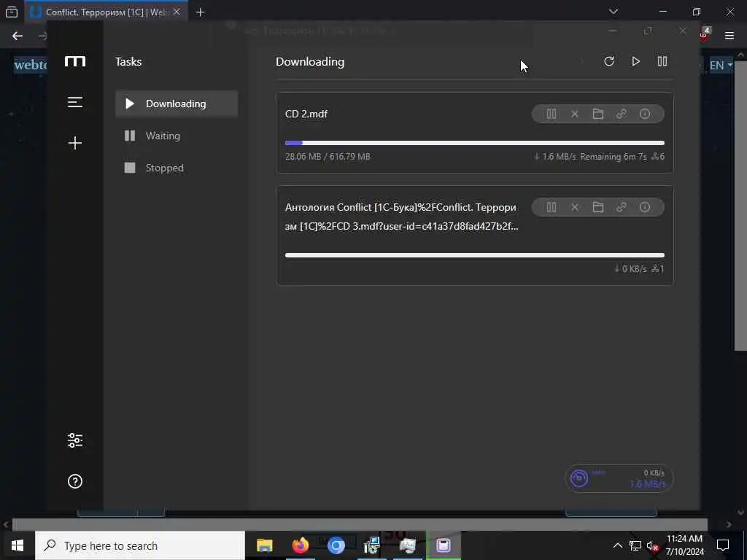Screen dimensions: 747x560
Task: Copy link of CD 2.mdf task
Action: point(622,114)
